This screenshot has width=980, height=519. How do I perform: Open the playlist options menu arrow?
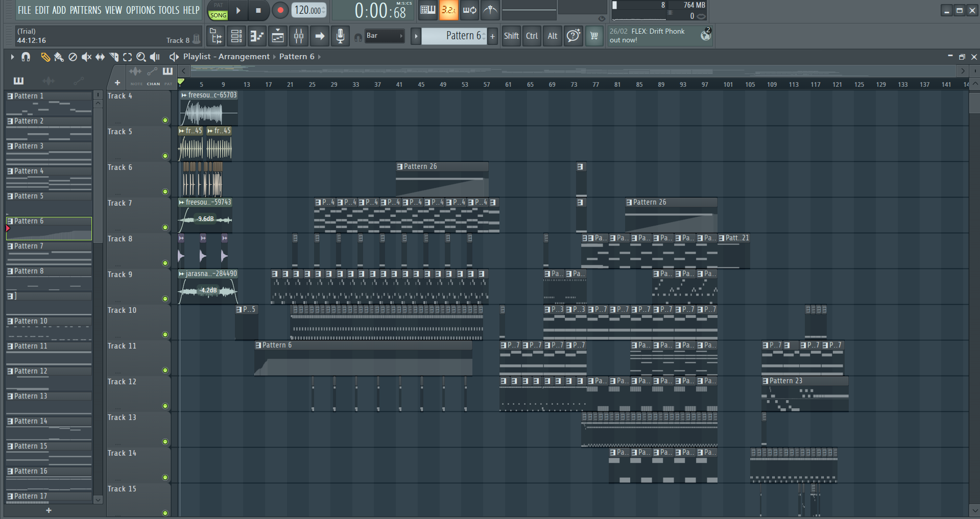point(12,57)
